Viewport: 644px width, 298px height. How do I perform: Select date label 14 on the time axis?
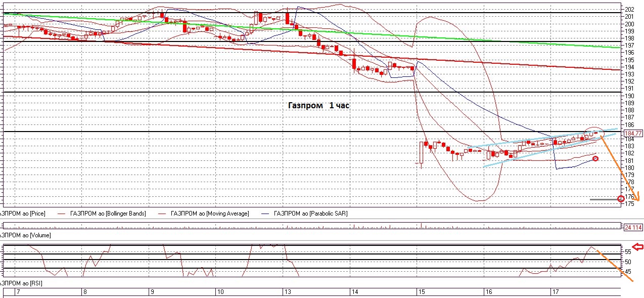(354, 292)
